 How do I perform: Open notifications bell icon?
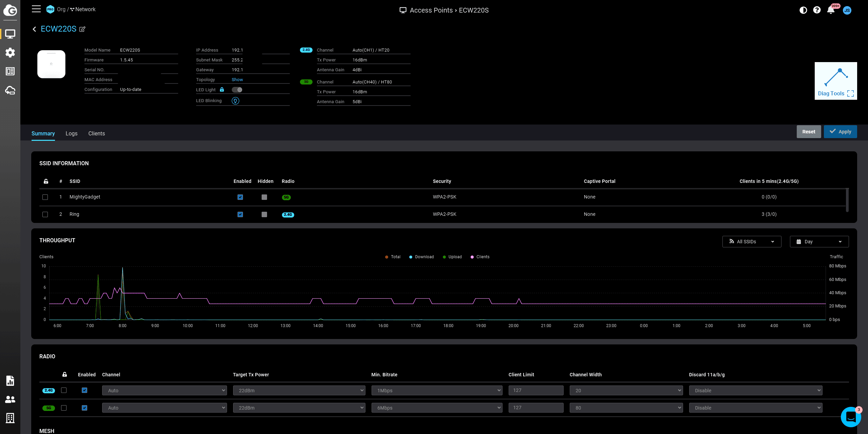pyautogui.click(x=831, y=10)
